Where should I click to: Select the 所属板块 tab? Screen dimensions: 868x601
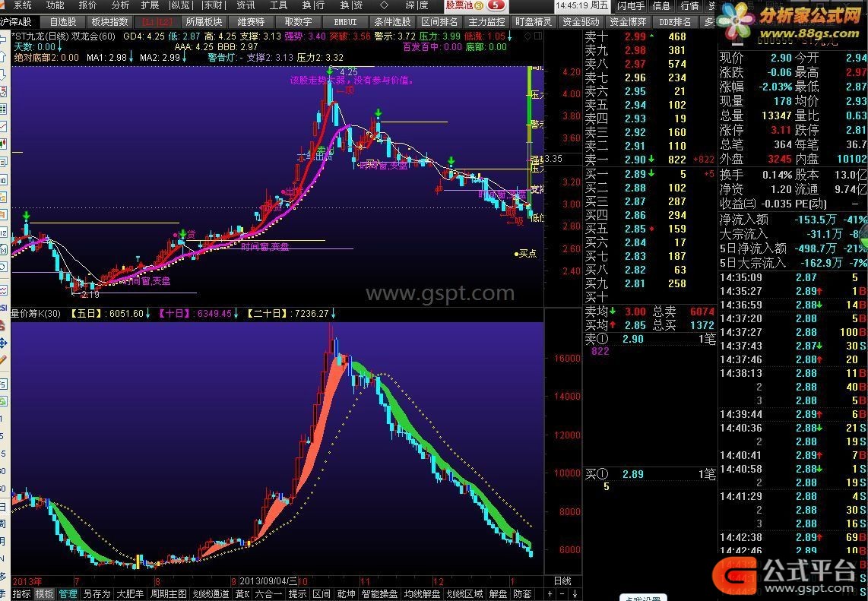(x=204, y=22)
